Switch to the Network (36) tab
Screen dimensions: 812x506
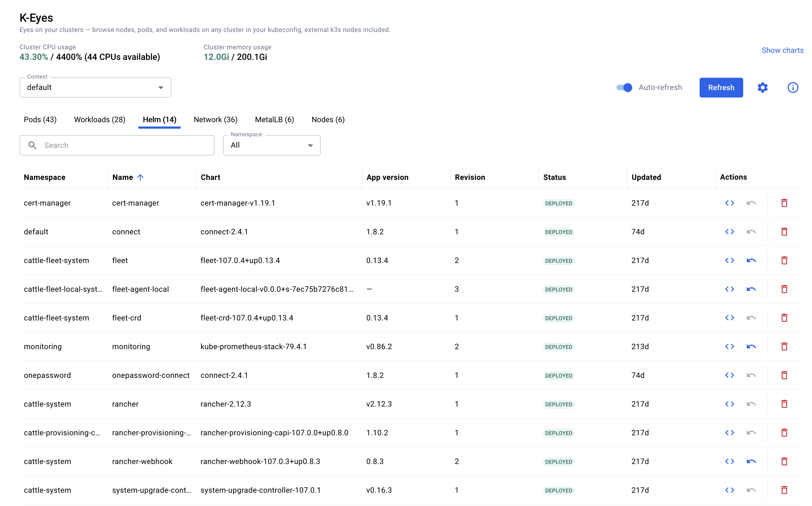click(x=216, y=119)
